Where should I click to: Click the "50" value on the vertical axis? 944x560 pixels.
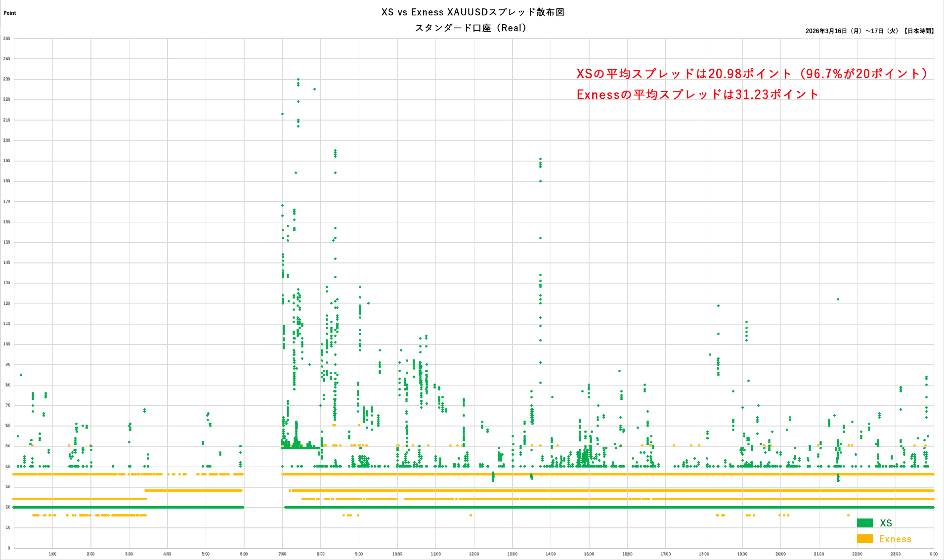pyautogui.click(x=8, y=446)
